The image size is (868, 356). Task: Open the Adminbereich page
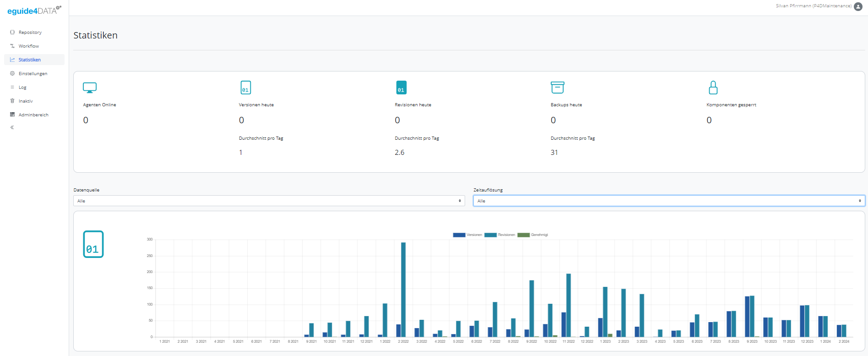pyautogui.click(x=33, y=115)
